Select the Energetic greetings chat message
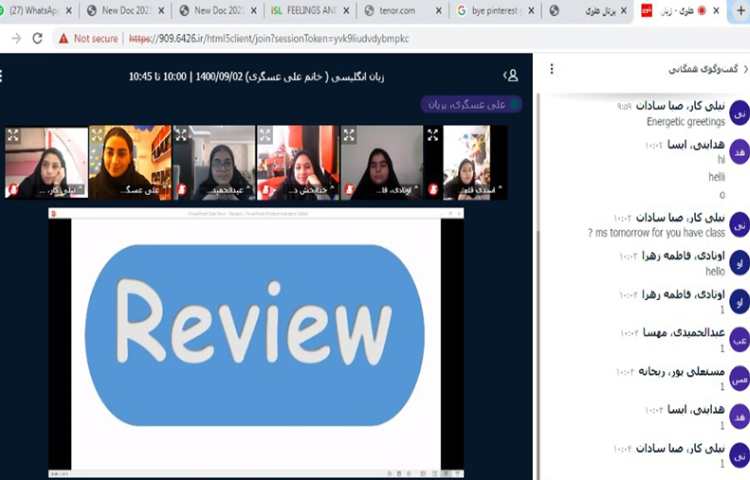The width and height of the screenshot is (750, 480). pyautogui.click(x=685, y=122)
